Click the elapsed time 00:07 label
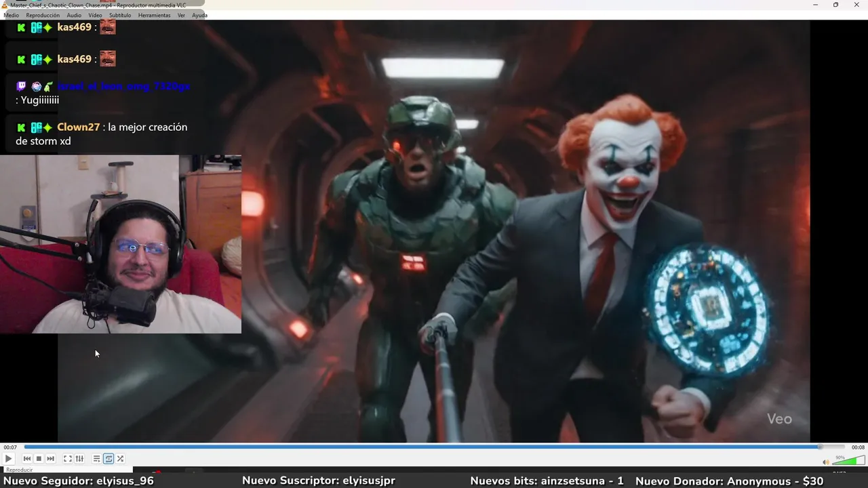Viewport: 868px width, 488px height. 10,447
